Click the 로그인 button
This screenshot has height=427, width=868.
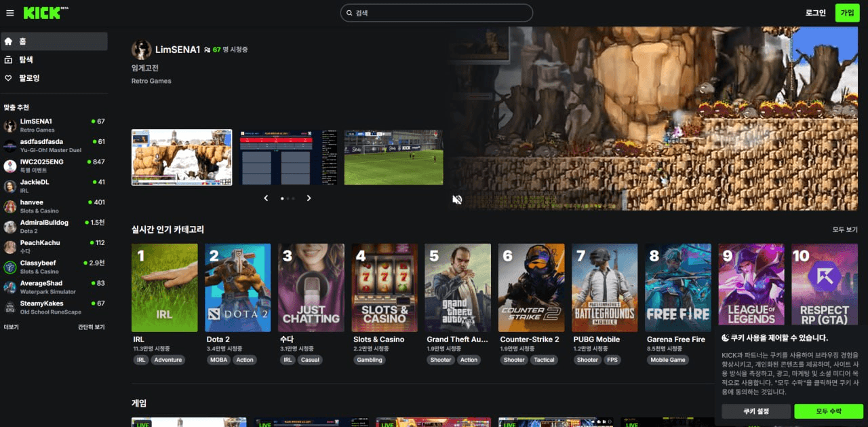[816, 13]
